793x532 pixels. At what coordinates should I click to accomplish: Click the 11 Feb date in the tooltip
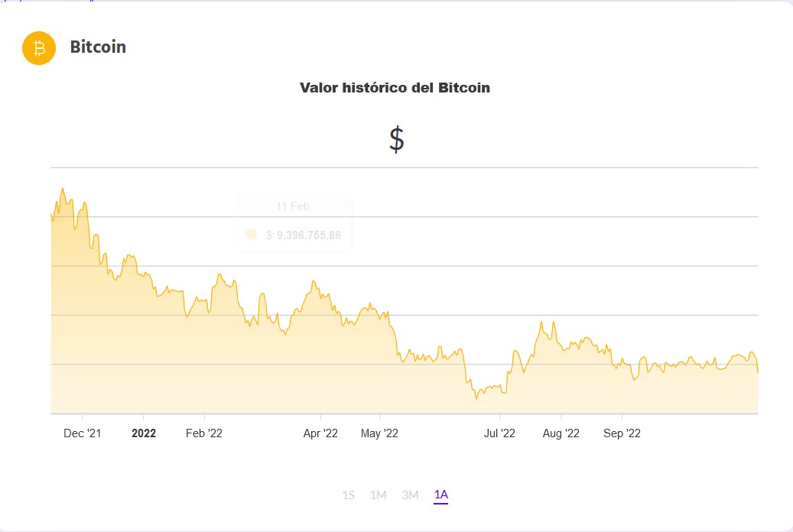[x=293, y=206]
